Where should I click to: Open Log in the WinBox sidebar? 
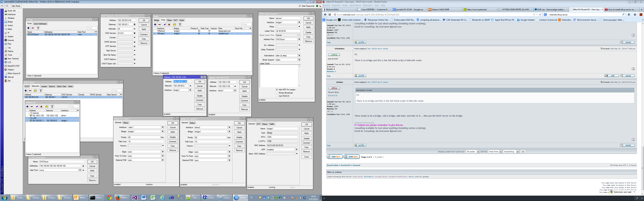pyautogui.click(x=9, y=47)
